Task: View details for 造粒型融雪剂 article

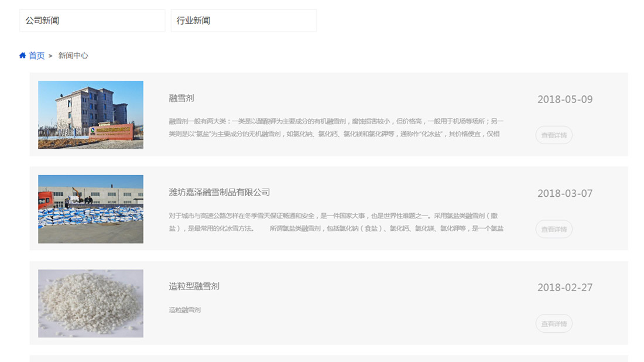Action: pyautogui.click(x=554, y=323)
